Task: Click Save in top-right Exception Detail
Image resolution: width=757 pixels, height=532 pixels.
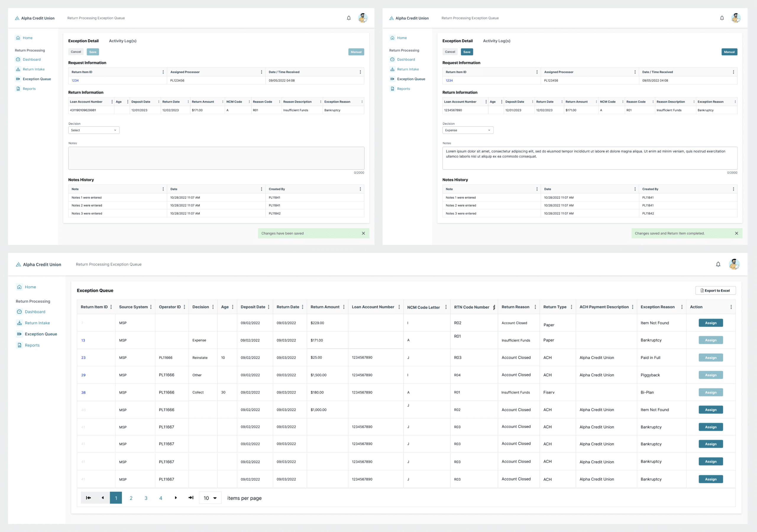Action: pyautogui.click(x=467, y=52)
